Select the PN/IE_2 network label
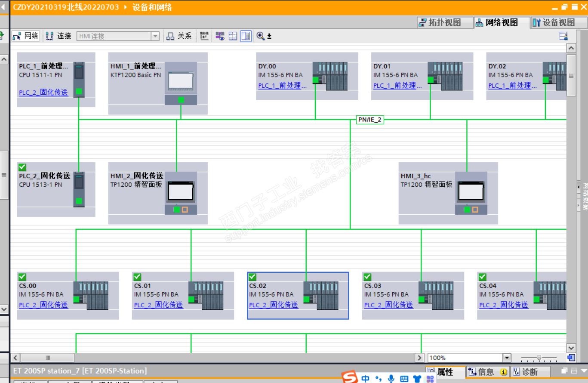 370,120
